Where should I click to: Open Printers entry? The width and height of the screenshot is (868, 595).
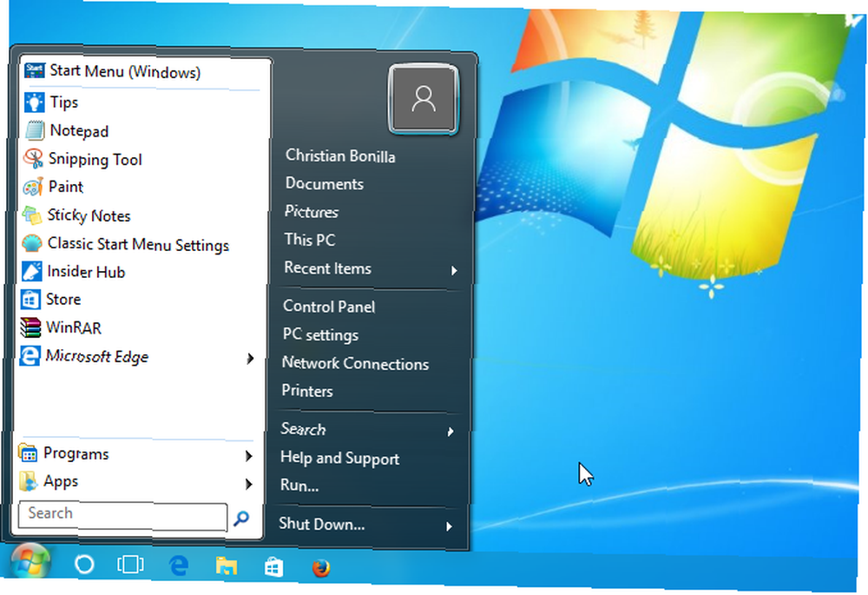(307, 391)
